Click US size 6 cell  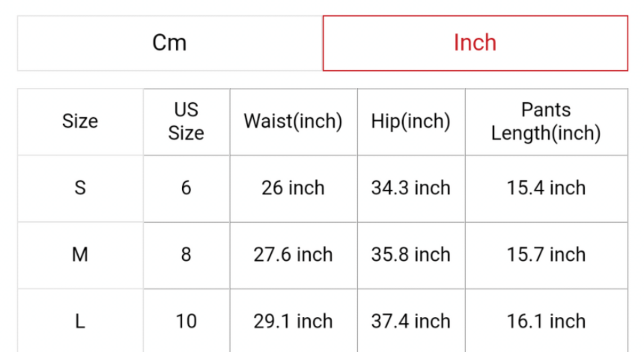pyautogui.click(x=186, y=188)
